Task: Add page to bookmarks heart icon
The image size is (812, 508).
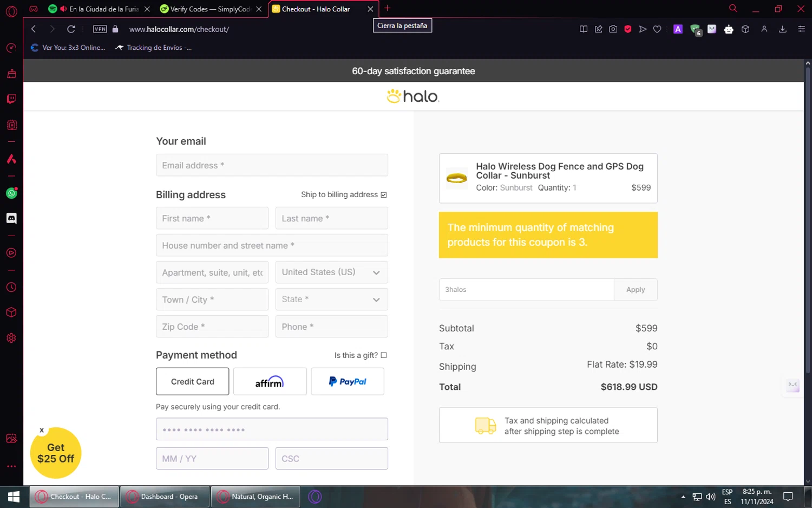Action: (x=657, y=29)
